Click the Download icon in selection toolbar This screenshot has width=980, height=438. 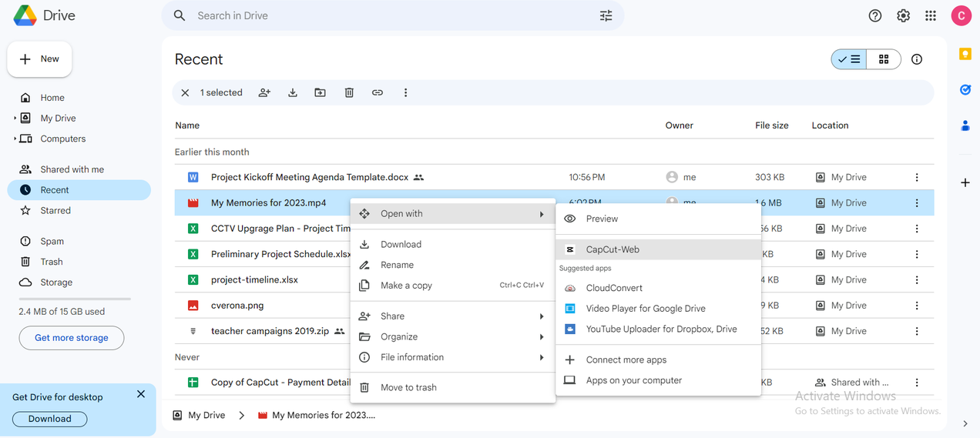[x=293, y=92]
